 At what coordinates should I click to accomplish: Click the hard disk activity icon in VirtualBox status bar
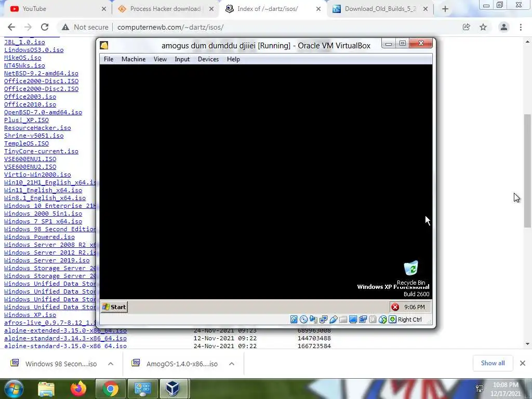(x=294, y=320)
